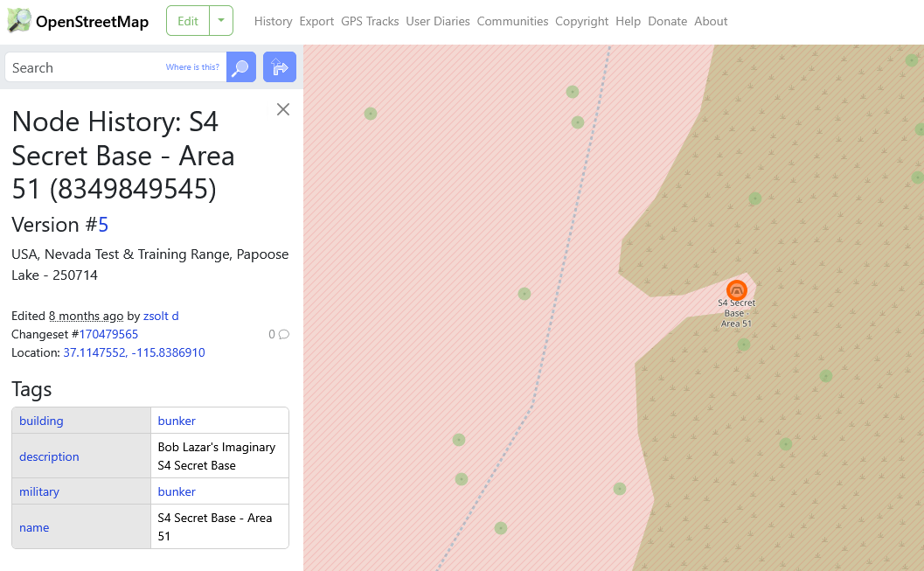Click the Edit button

pyautogui.click(x=188, y=21)
